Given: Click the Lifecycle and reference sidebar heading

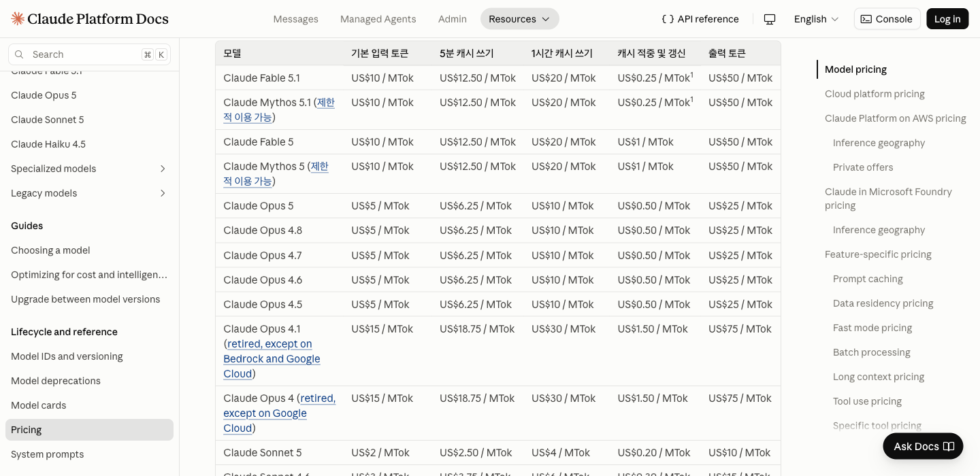Looking at the screenshot, I should pyautogui.click(x=64, y=332).
